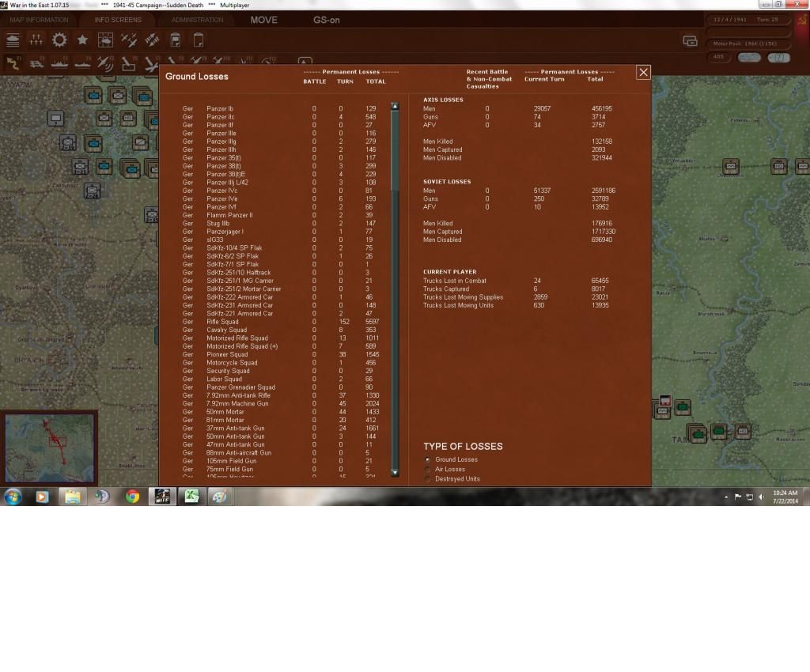Select the F1 move mode icon
The height and width of the screenshot is (672, 810).
coord(13,63)
